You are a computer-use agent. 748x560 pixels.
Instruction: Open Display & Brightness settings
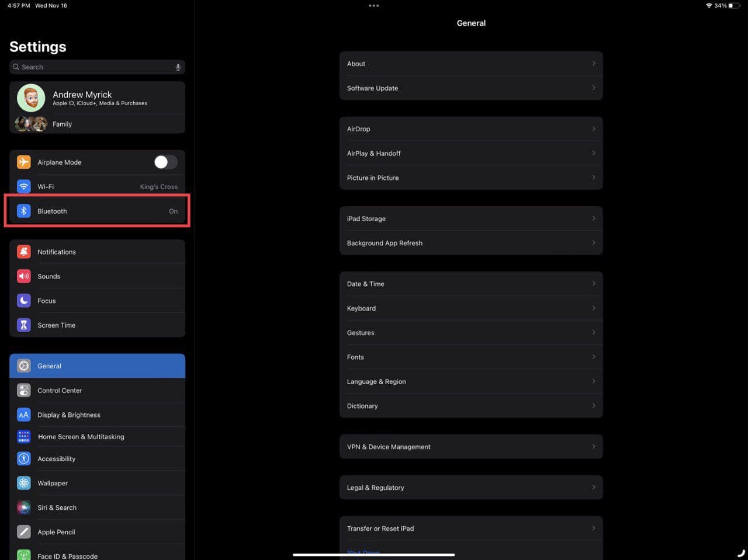pyautogui.click(x=69, y=415)
